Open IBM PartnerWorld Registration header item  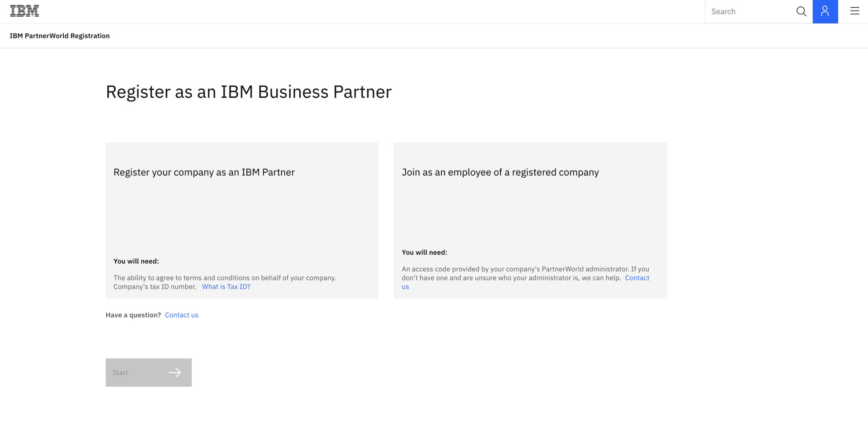(60, 36)
